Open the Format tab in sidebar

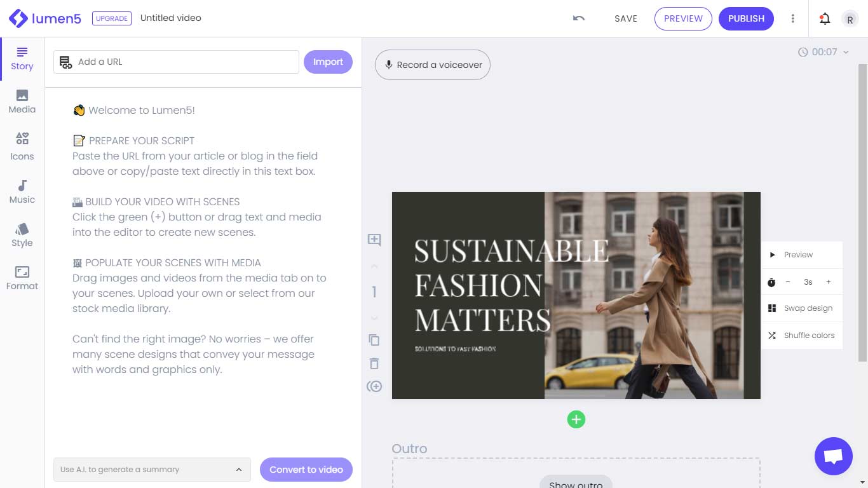click(22, 278)
